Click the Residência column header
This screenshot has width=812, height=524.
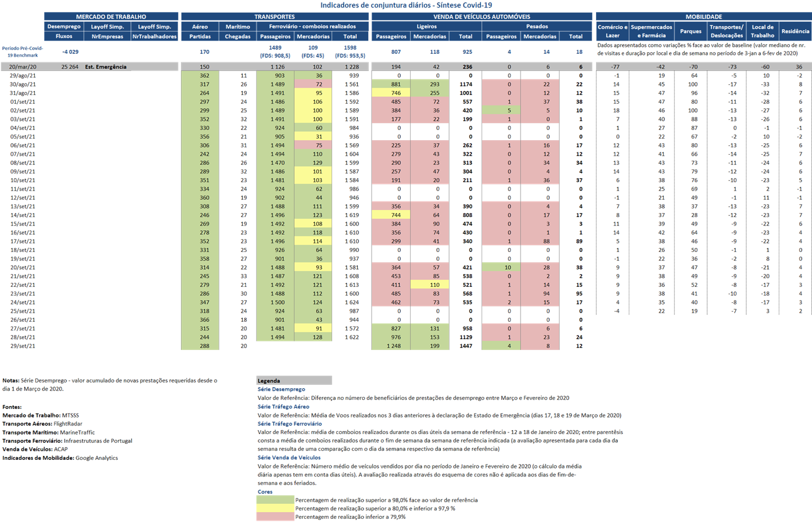(795, 31)
